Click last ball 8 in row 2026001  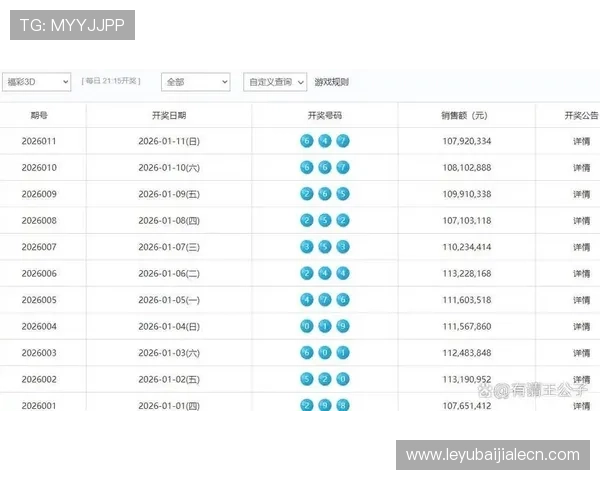click(343, 405)
